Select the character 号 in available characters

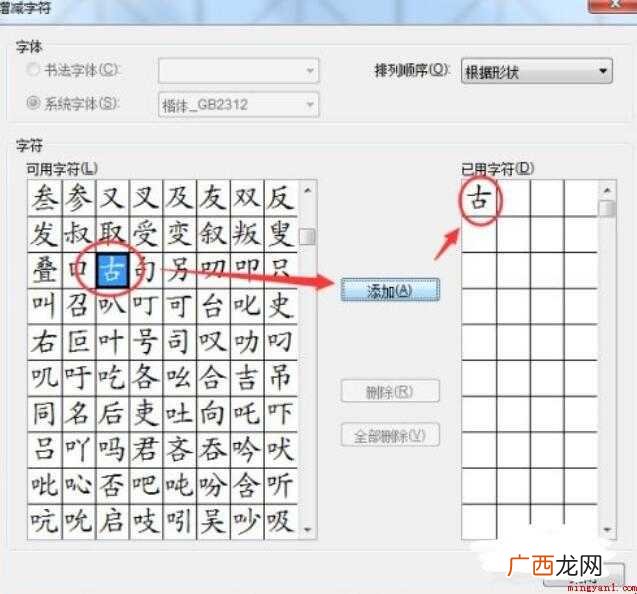(x=146, y=342)
